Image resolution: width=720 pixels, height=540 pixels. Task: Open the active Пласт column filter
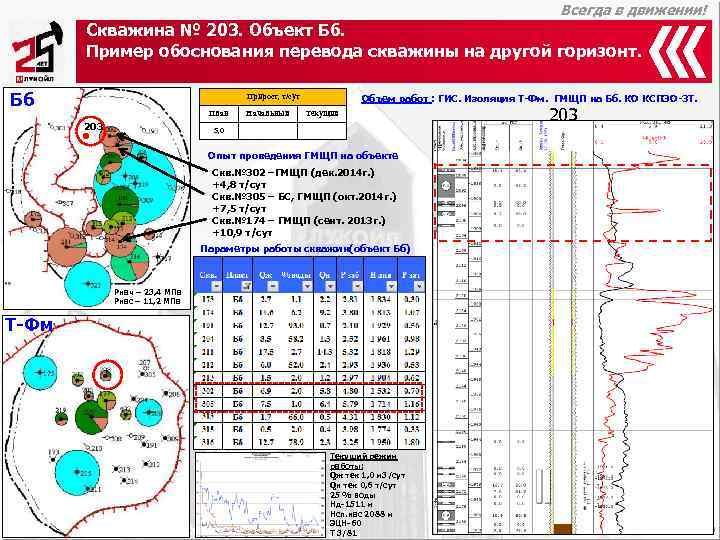247,287
